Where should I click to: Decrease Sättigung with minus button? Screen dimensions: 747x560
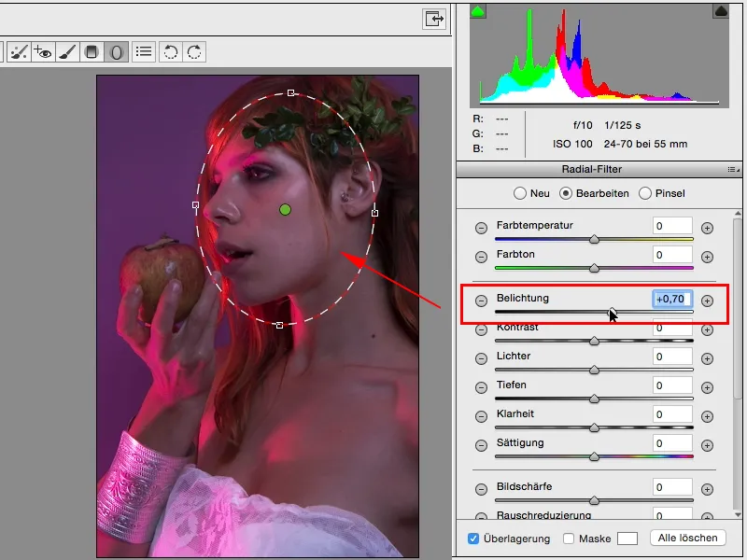(481, 446)
